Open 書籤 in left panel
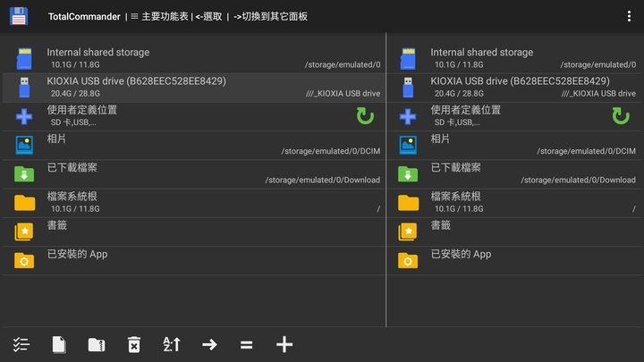 pyautogui.click(x=194, y=232)
